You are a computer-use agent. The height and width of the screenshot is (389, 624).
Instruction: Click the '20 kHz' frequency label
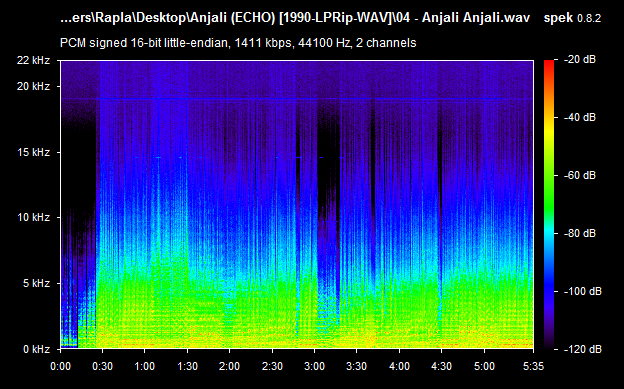(33, 86)
